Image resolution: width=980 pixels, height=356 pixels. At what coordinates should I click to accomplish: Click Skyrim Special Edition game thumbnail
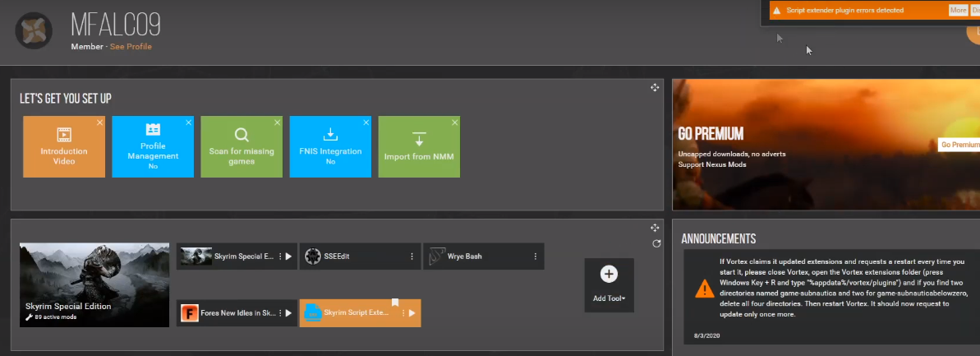click(x=94, y=284)
